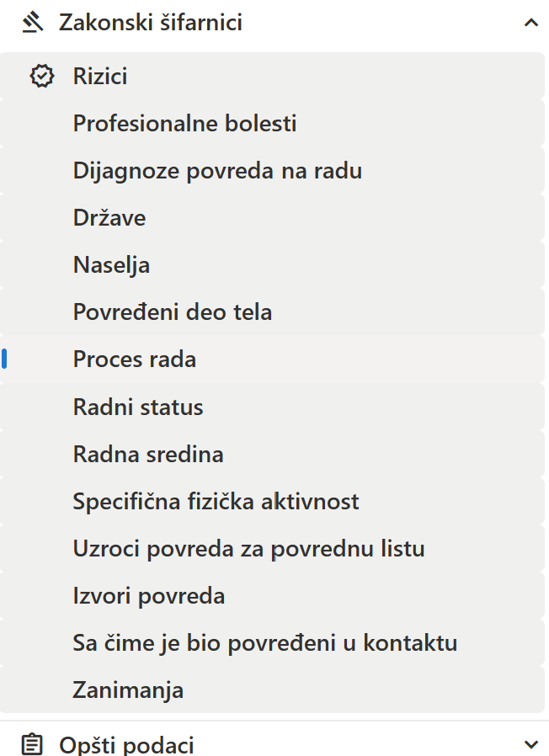
Task: Open the Zanimanja codebook
Action: coord(273,690)
